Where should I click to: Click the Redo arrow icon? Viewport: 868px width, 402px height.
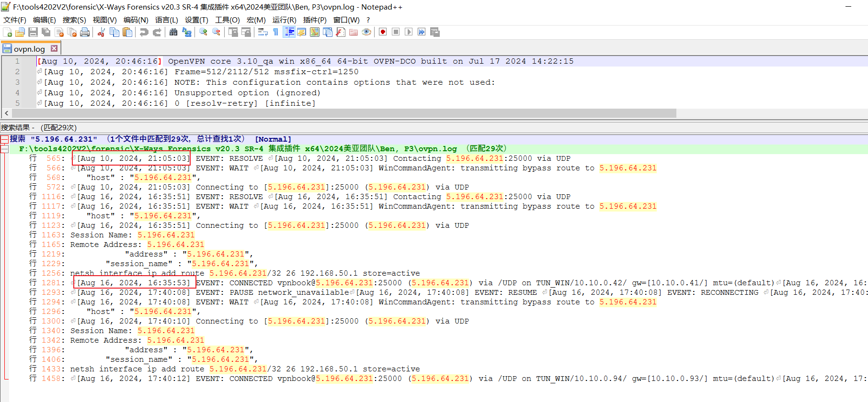click(157, 32)
